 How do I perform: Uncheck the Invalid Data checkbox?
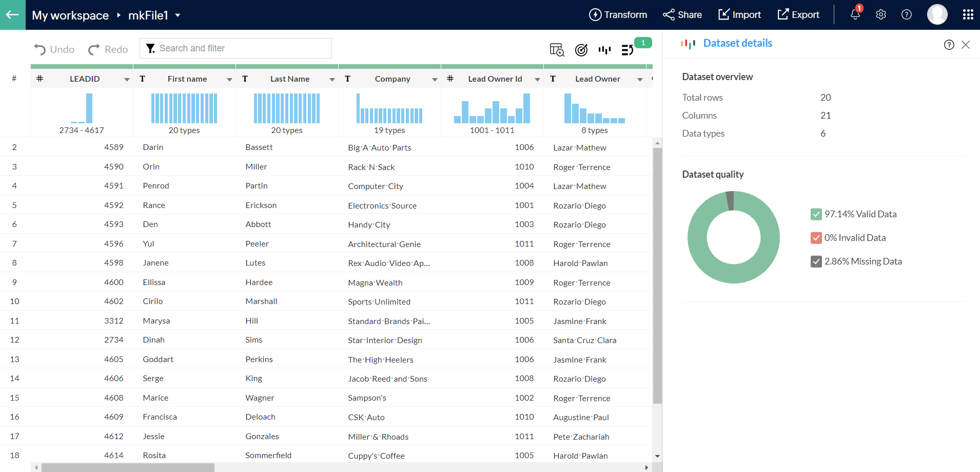pos(816,238)
